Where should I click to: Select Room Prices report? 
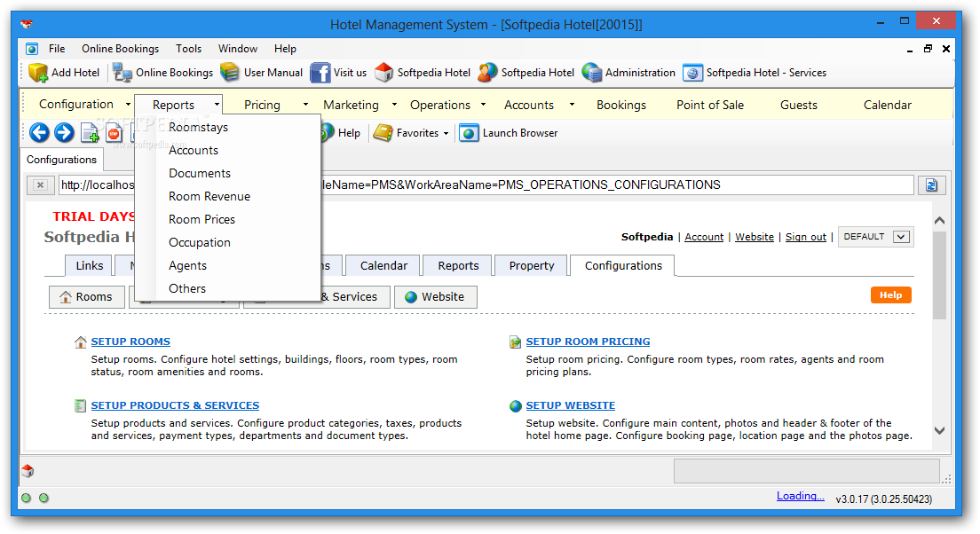click(202, 219)
